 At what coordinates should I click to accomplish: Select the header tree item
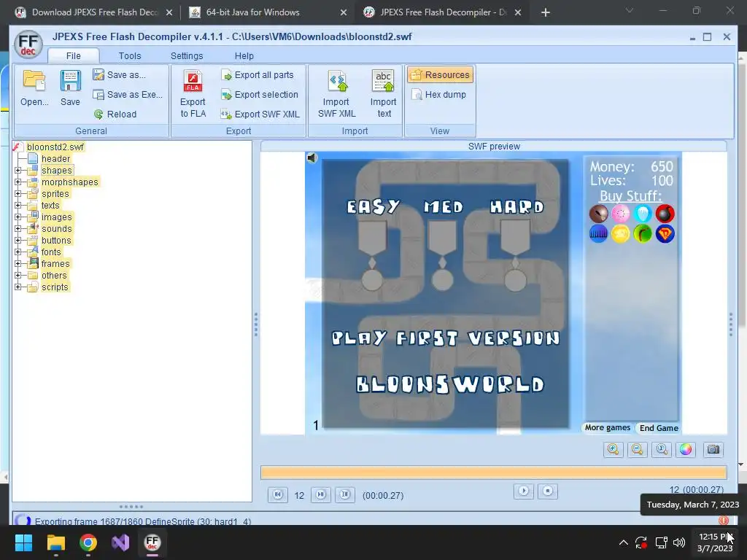pos(55,158)
